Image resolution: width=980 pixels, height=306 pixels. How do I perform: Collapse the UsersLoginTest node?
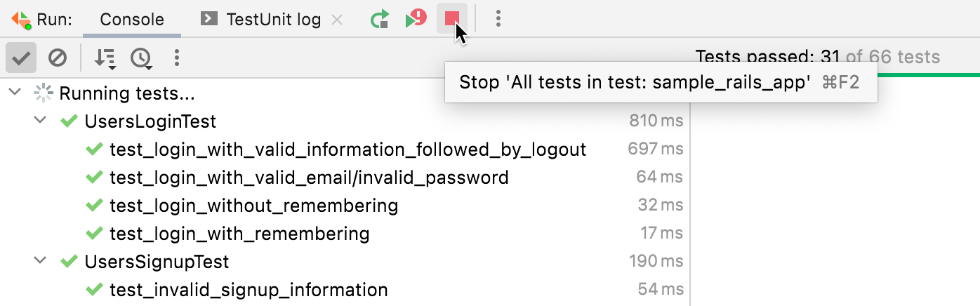coord(42,121)
